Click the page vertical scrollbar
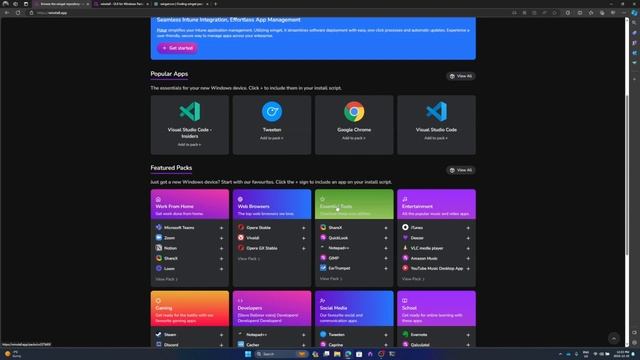This screenshot has height=360, width=640. 627,176
